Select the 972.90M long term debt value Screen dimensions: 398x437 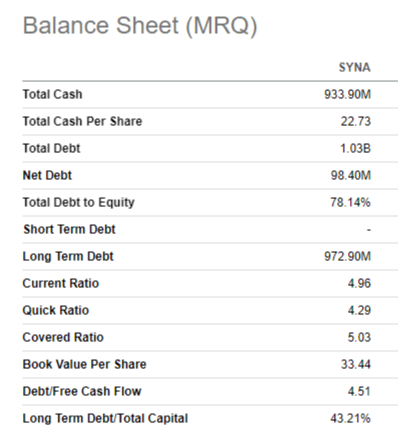coord(347,256)
